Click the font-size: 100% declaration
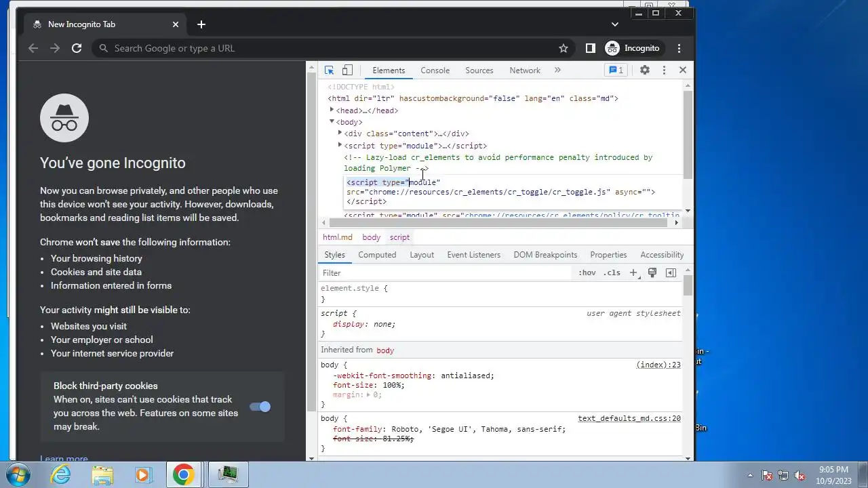 coord(369,385)
